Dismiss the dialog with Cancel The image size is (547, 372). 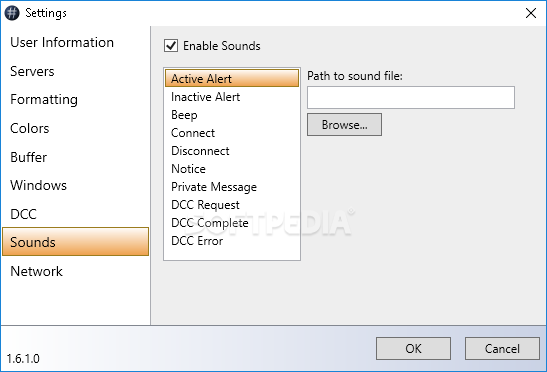click(x=502, y=348)
